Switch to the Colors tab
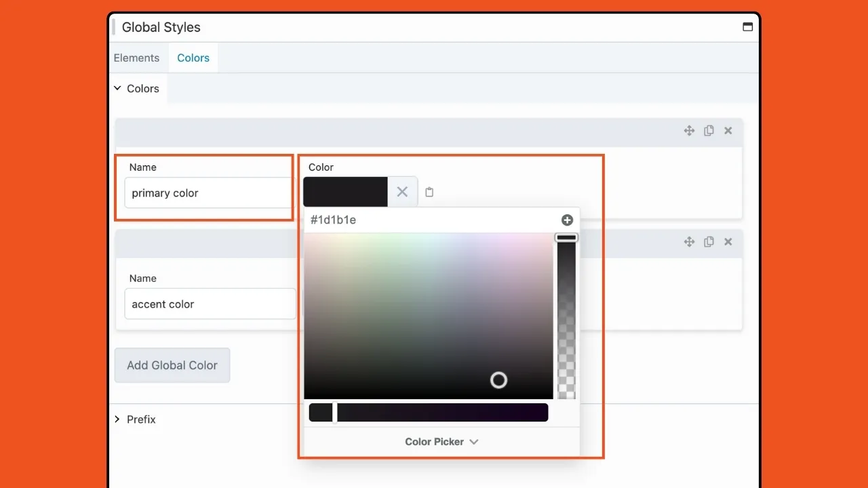Screen dimensions: 868x488 click(x=193, y=58)
